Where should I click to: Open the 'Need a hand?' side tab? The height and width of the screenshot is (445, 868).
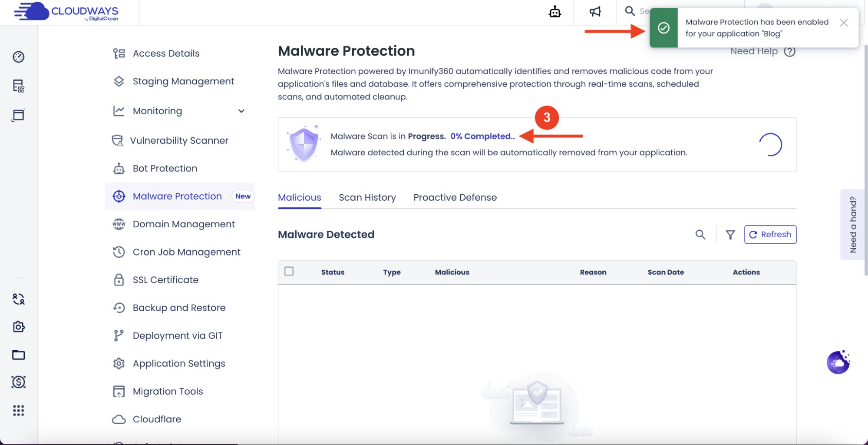(853, 225)
